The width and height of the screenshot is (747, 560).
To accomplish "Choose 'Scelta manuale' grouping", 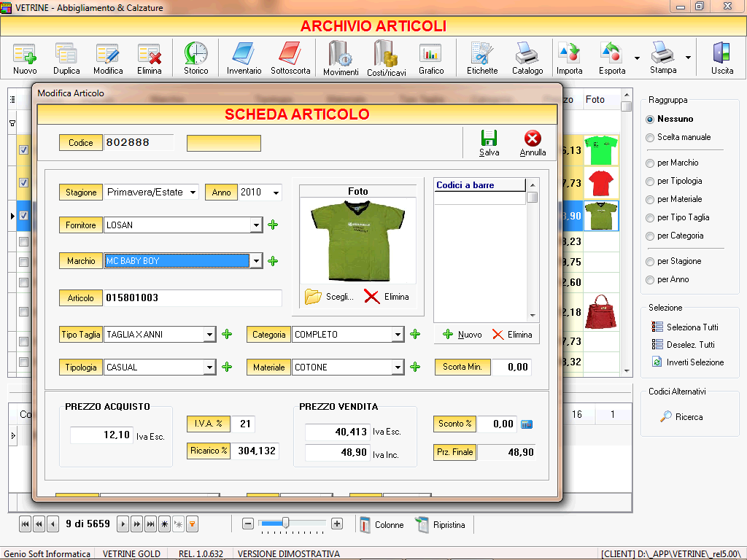I will coord(681,137).
